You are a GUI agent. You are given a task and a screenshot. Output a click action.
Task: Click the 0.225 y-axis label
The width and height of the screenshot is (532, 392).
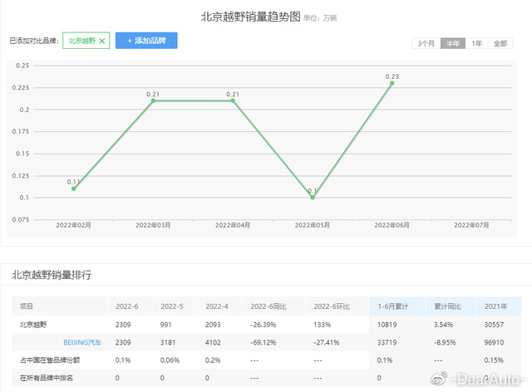[21, 88]
